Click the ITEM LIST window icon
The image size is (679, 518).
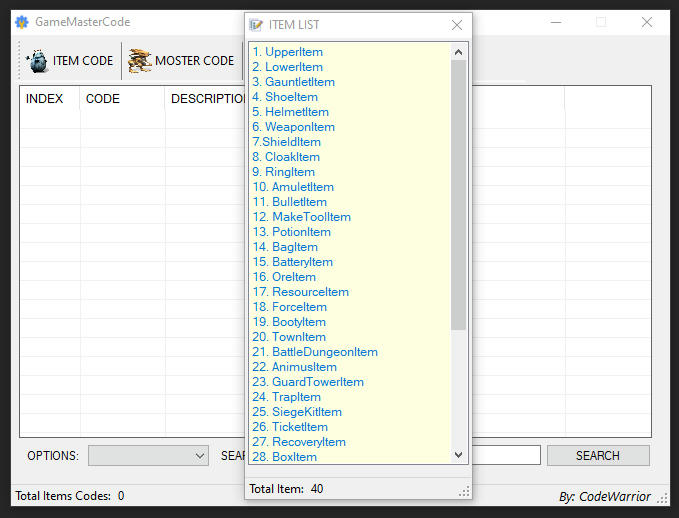pos(257,25)
